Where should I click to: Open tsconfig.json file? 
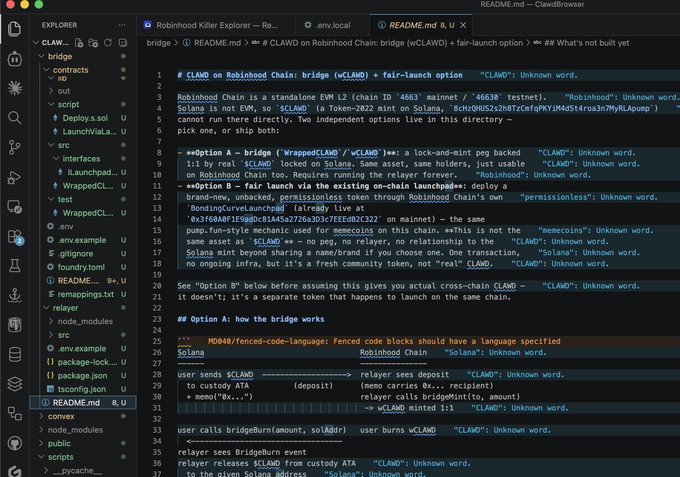click(x=82, y=389)
